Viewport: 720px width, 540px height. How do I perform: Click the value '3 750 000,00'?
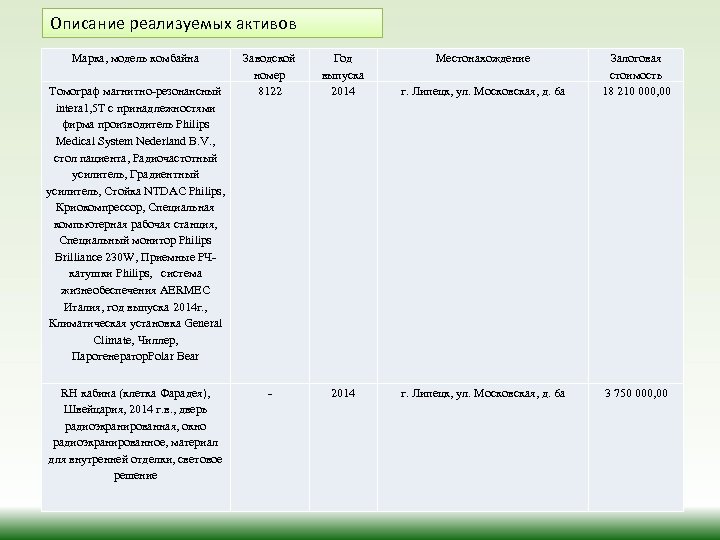(636, 394)
